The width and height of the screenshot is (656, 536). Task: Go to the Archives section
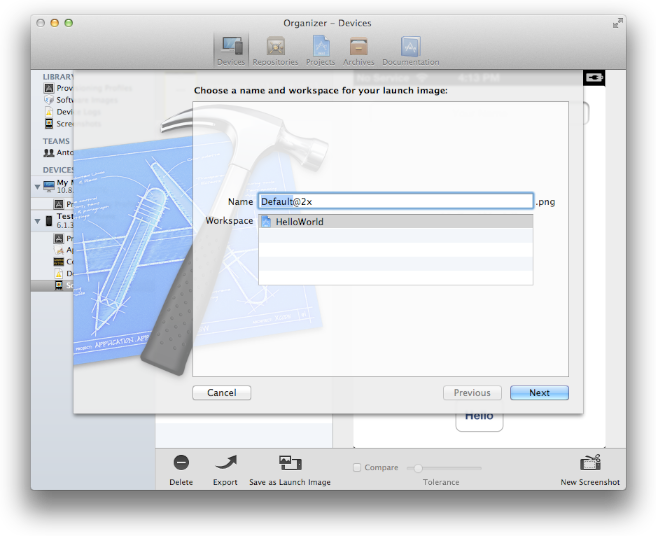tap(359, 49)
